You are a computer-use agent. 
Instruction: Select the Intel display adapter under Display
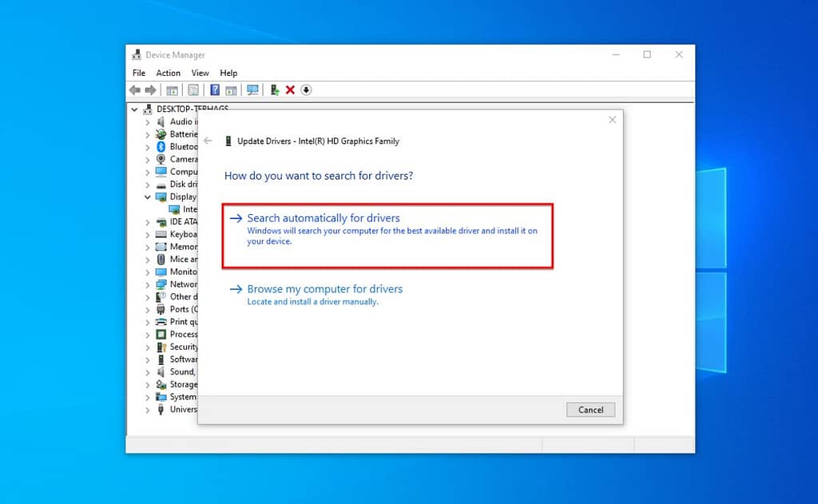coord(183,209)
